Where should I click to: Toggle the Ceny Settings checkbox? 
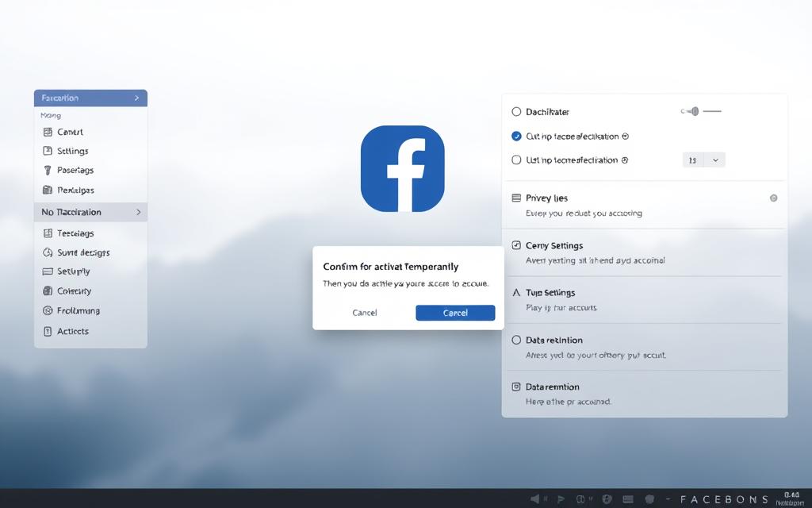(x=516, y=245)
